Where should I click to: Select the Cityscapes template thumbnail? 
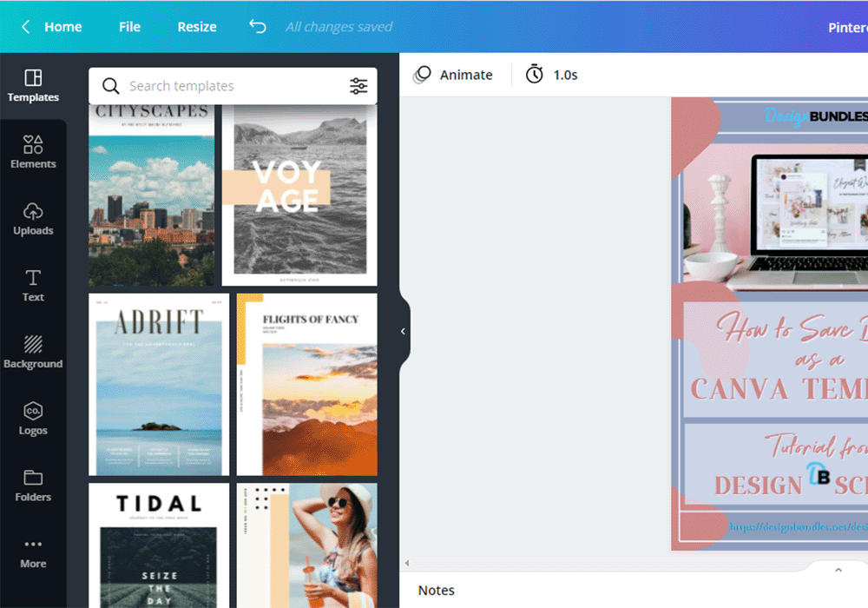(152, 195)
